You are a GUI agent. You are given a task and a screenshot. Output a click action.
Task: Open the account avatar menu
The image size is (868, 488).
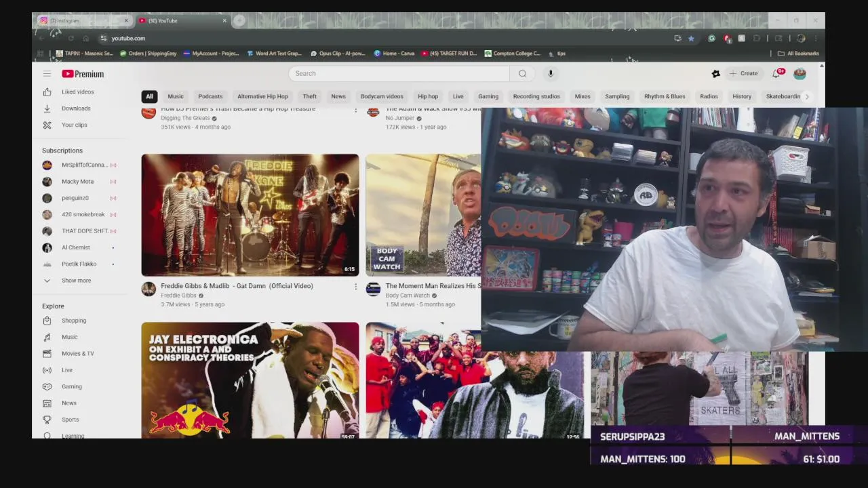point(800,73)
